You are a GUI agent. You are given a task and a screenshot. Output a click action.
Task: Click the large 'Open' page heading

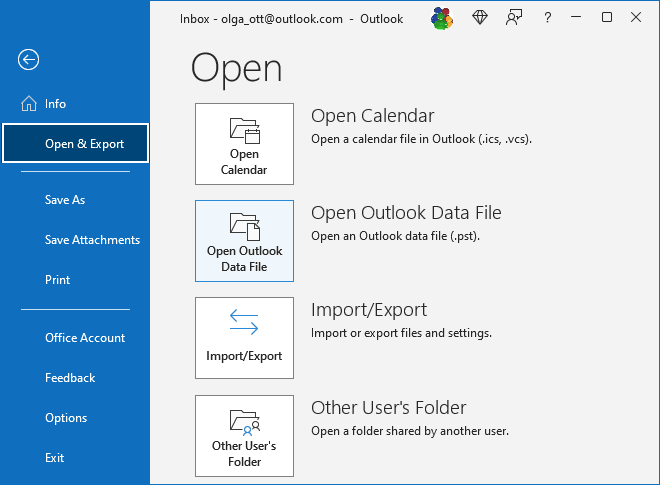click(236, 69)
